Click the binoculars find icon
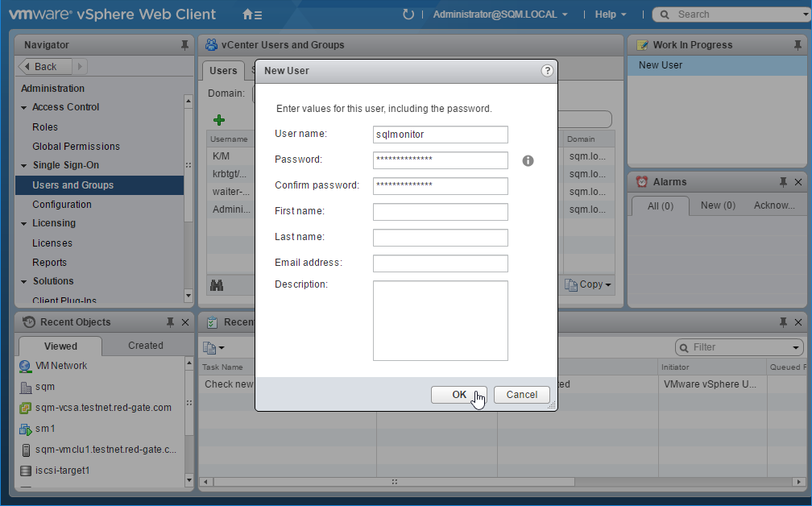812x506 pixels. 217,284
